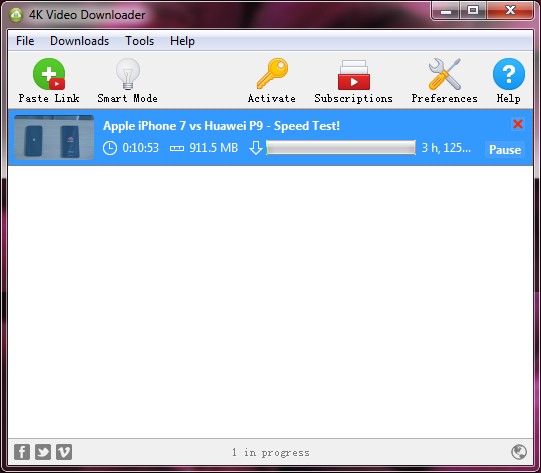Click the globe icon in status bar
541x473 pixels.
coord(519,452)
